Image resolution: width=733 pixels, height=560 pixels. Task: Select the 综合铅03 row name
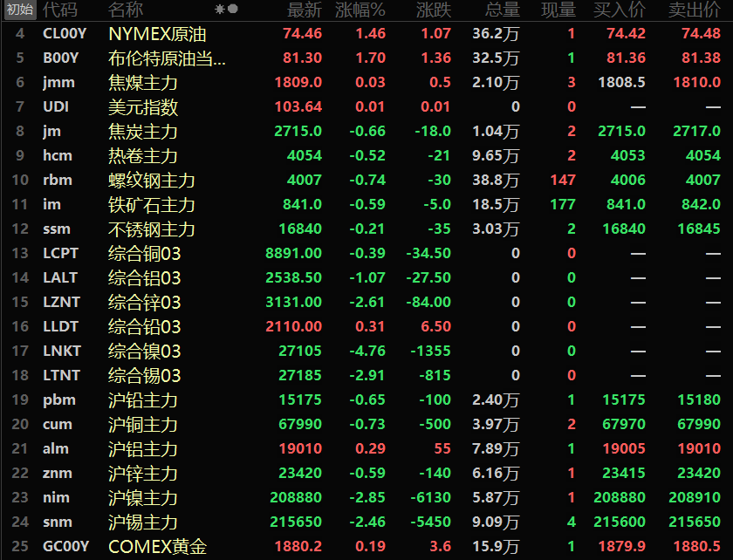[145, 326]
